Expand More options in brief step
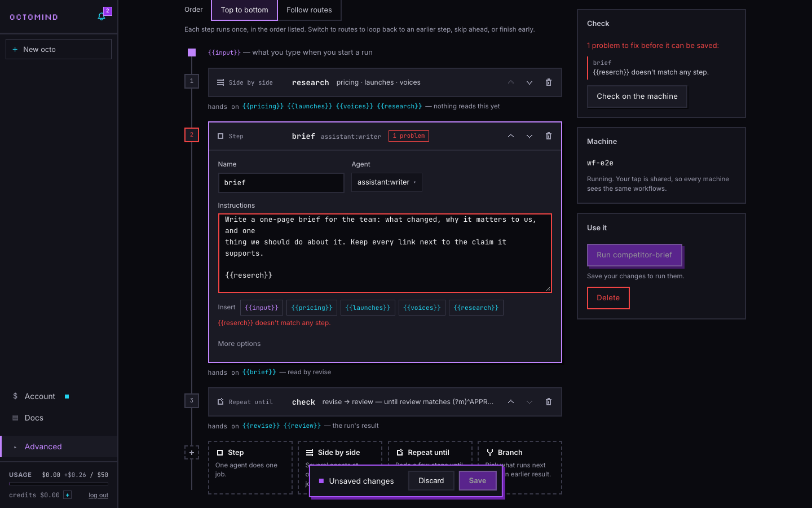The image size is (812, 508). pyautogui.click(x=239, y=344)
